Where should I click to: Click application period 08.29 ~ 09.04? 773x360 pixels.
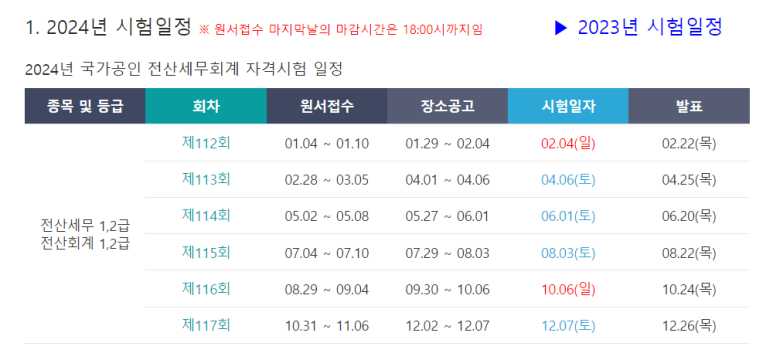coord(327,290)
